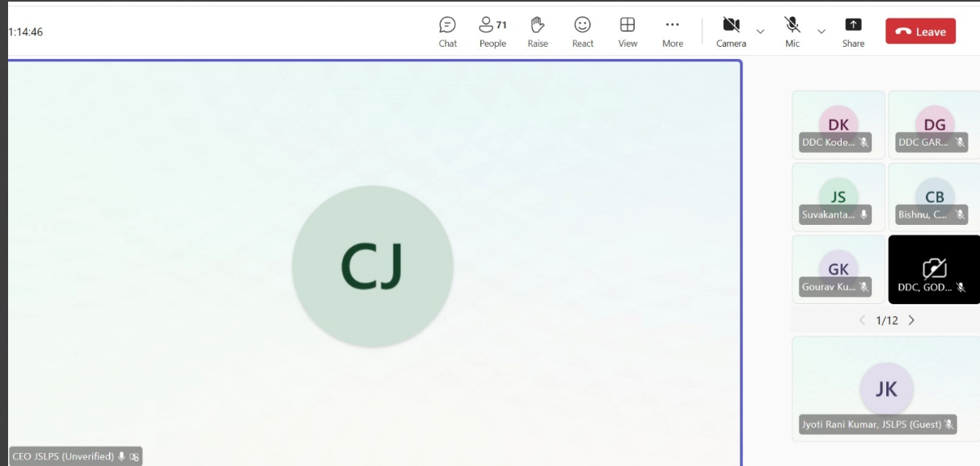Click muted mic icon beside Jyoti Rani Kumar
Screen dimensions: 980x466
pyautogui.click(x=949, y=424)
